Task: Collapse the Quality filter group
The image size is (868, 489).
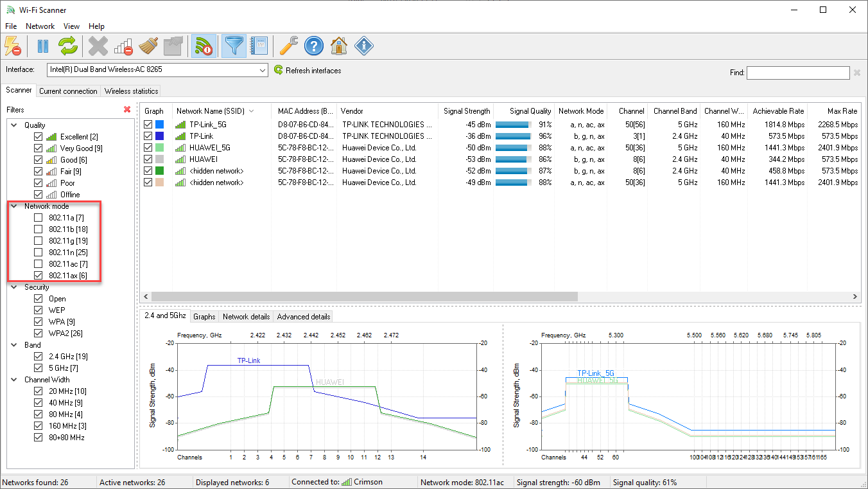Action: point(14,125)
